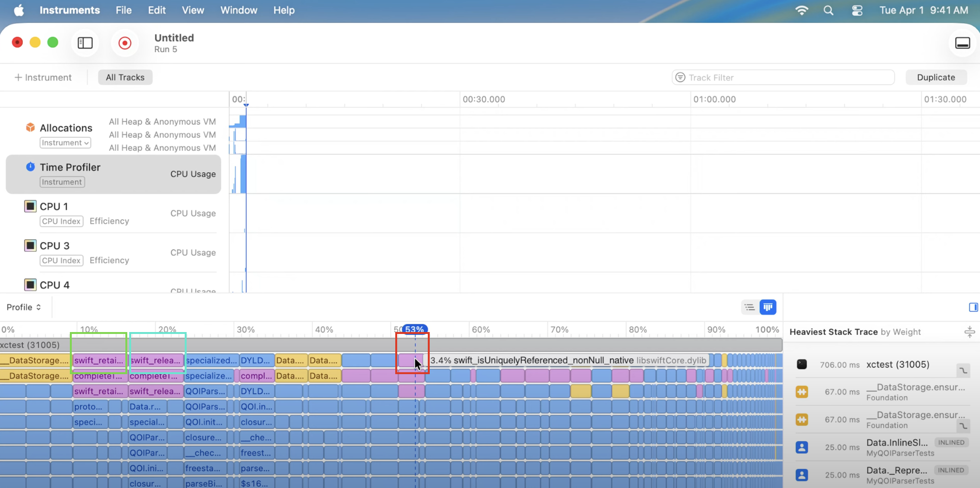Click the CPU Index badge under CPU 1
Screen dimensions: 980x488
point(61,221)
